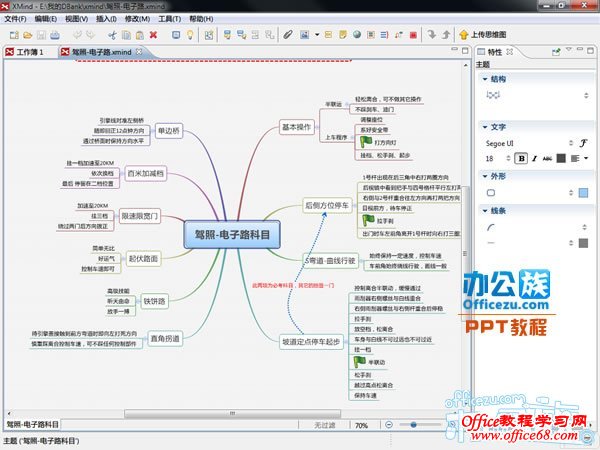Collapse the 文字 section

tap(485, 127)
